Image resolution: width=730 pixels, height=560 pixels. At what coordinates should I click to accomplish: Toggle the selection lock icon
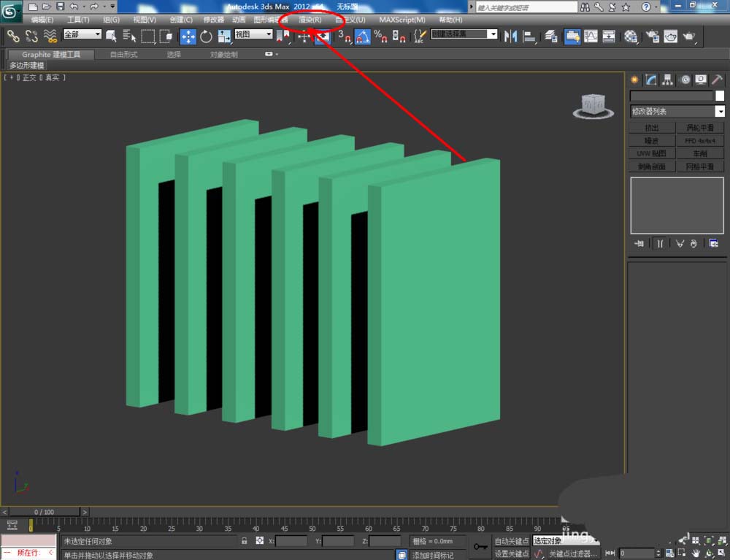click(245, 541)
